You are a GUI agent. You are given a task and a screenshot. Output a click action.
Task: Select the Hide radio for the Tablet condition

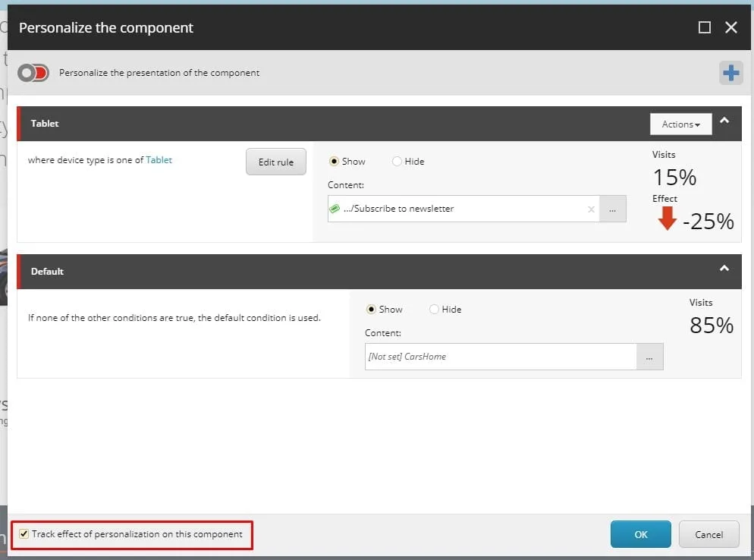click(x=395, y=161)
